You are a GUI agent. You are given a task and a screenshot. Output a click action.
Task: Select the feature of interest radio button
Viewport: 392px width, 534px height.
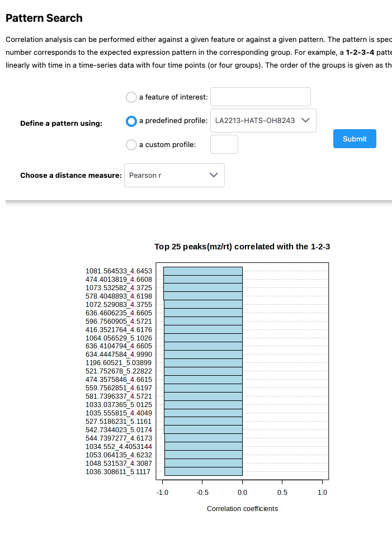click(131, 97)
